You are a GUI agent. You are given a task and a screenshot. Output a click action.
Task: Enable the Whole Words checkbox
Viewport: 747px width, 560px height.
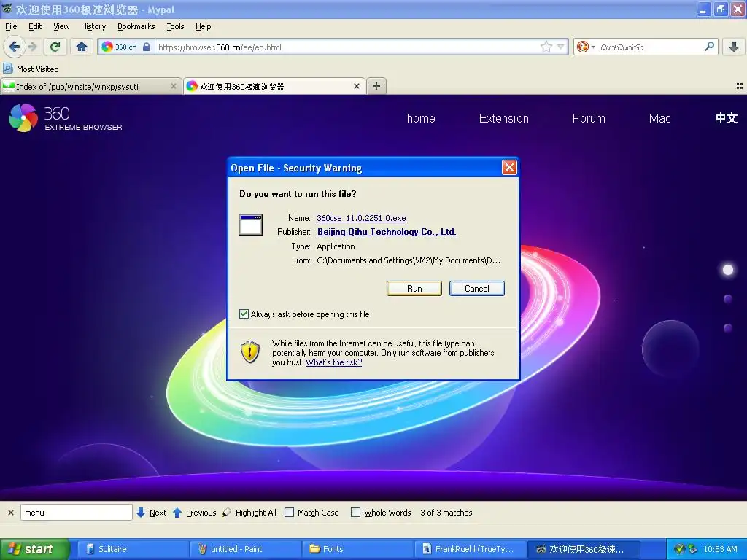(355, 513)
